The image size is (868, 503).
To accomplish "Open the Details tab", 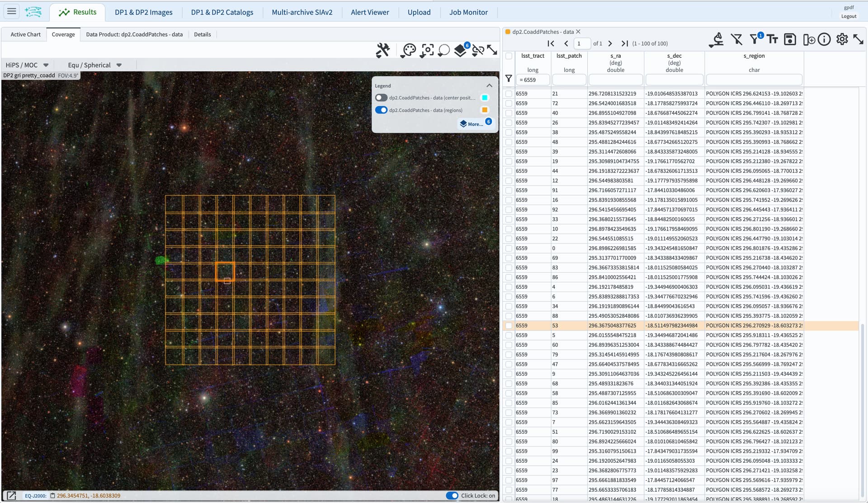I will pyautogui.click(x=202, y=34).
